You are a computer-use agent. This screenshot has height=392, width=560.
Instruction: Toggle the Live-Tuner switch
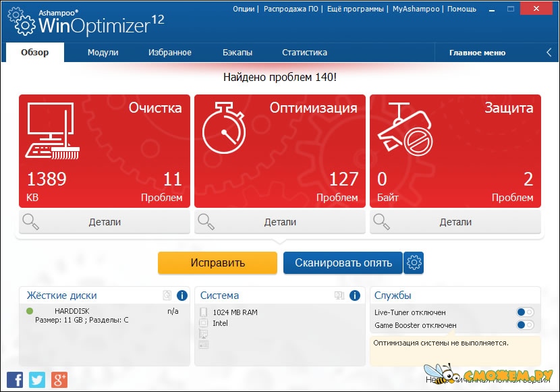525,312
